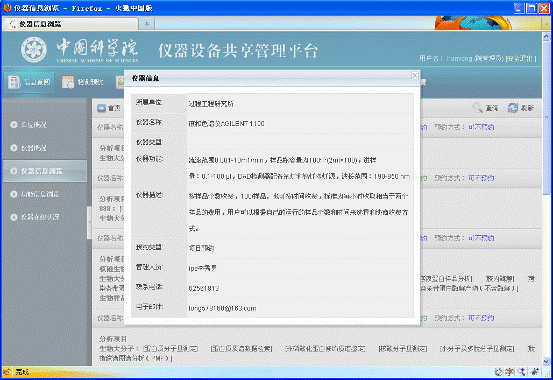Click the loading favicon on the browser tab
Viewport: 553px width, 380px height.
[x=13, y=24]
